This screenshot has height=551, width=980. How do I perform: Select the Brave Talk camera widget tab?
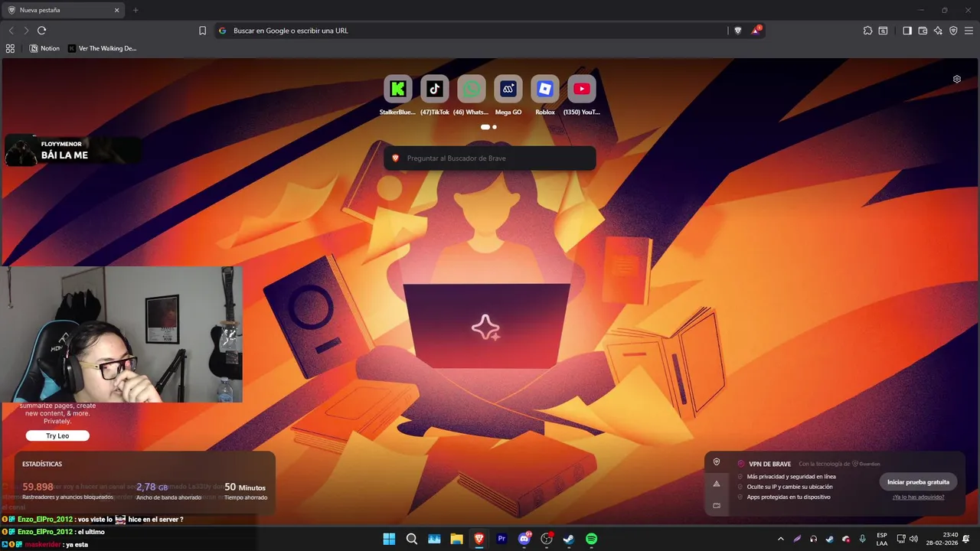tap(717, 505)
